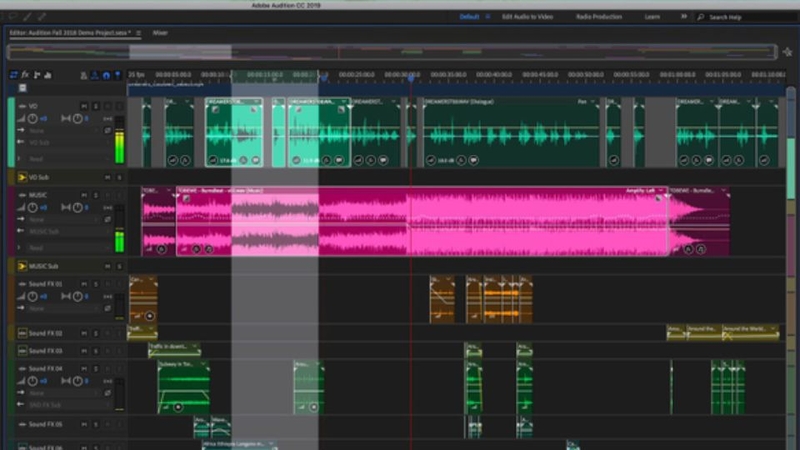Click the Sound FX 03 track icon
The width and height of the screenshot is (800, 450).
(22, 351)
